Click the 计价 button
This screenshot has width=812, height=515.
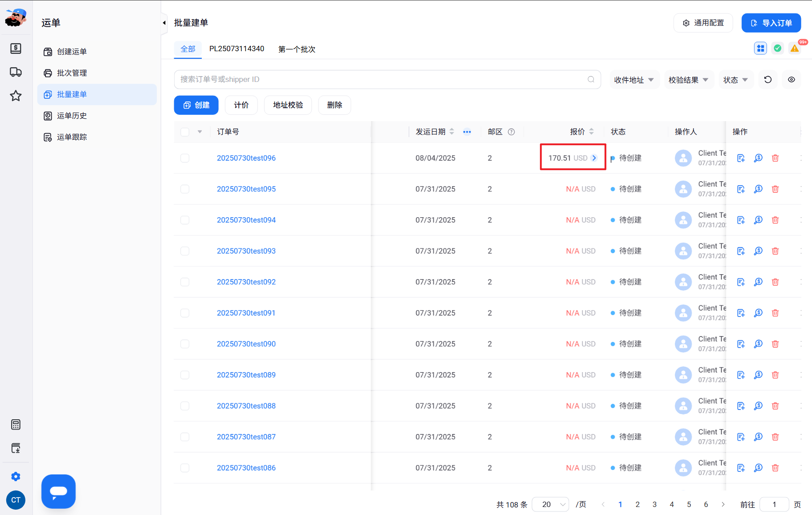tap(241, 105)
